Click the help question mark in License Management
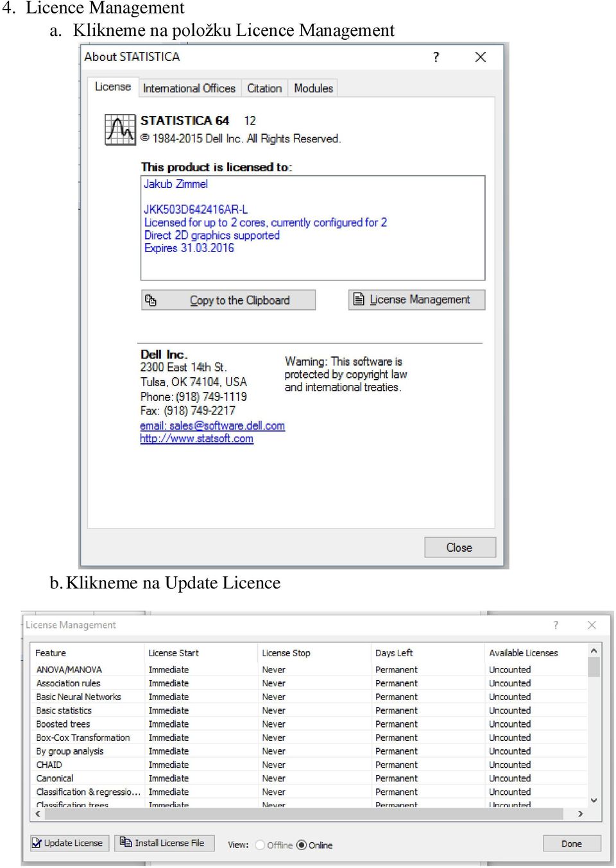Screen dimensions: 616x868 point(556,625)
